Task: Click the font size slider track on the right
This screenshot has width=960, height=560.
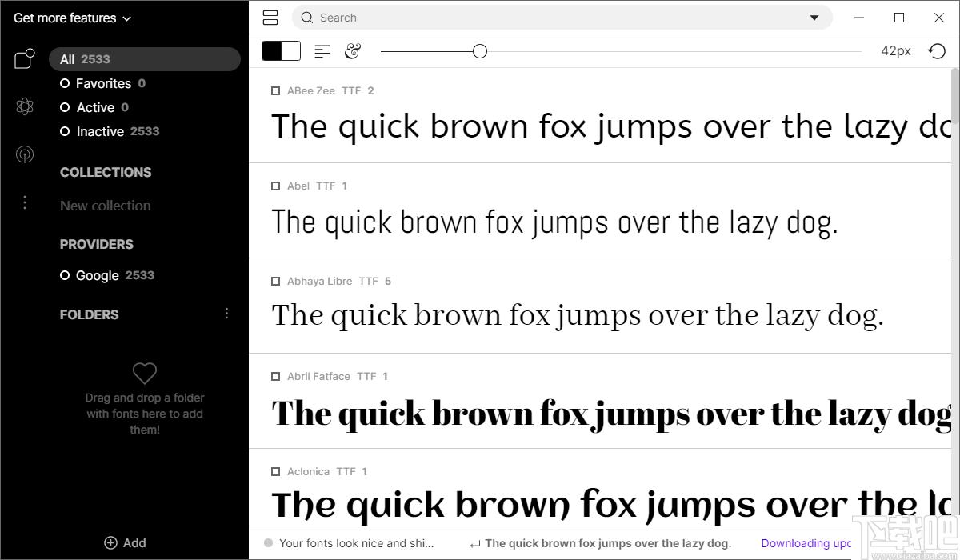Action: click(674, 51)
